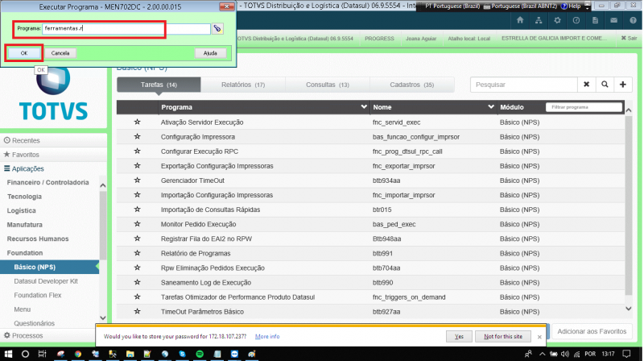
Task: Favorite Saneamento Log de Execução
Action: (x=137, y=283)
